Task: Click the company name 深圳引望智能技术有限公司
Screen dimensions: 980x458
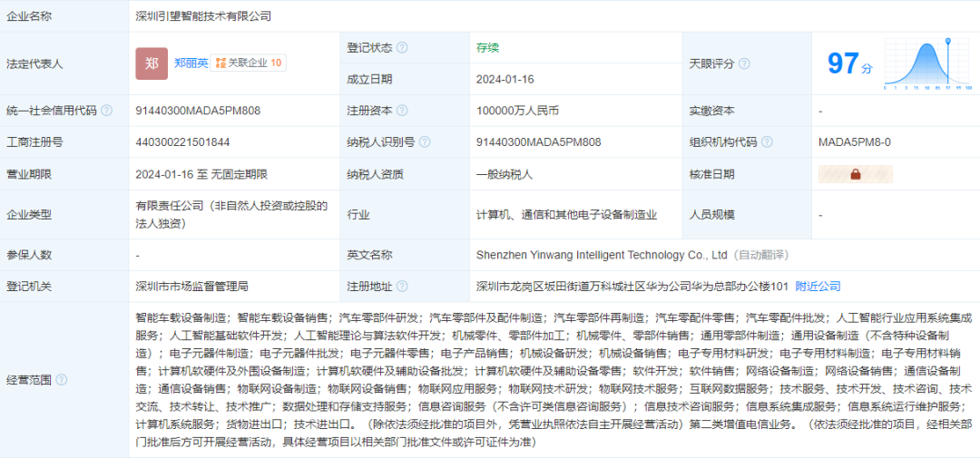Action: [202, 15]
